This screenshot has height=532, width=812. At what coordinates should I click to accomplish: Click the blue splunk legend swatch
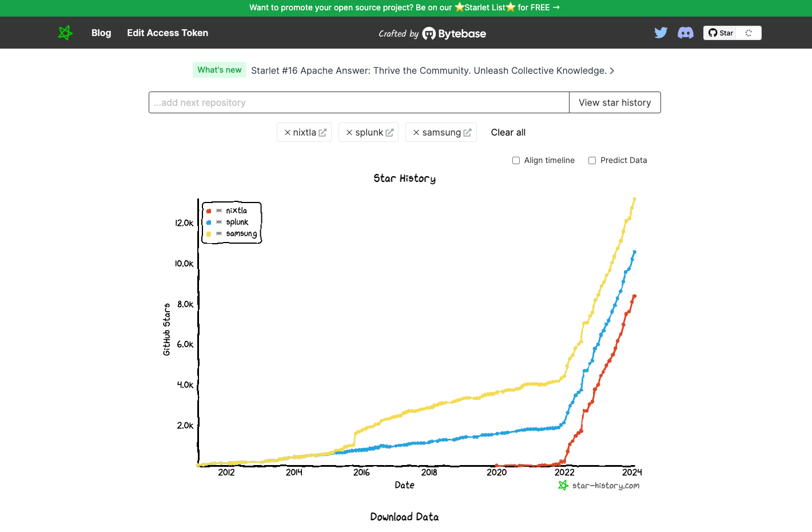pyautogui.click(x=209, y=223)
